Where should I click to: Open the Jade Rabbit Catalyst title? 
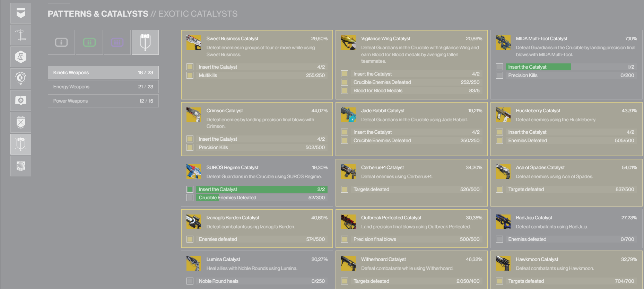click(x=383, y=111)
